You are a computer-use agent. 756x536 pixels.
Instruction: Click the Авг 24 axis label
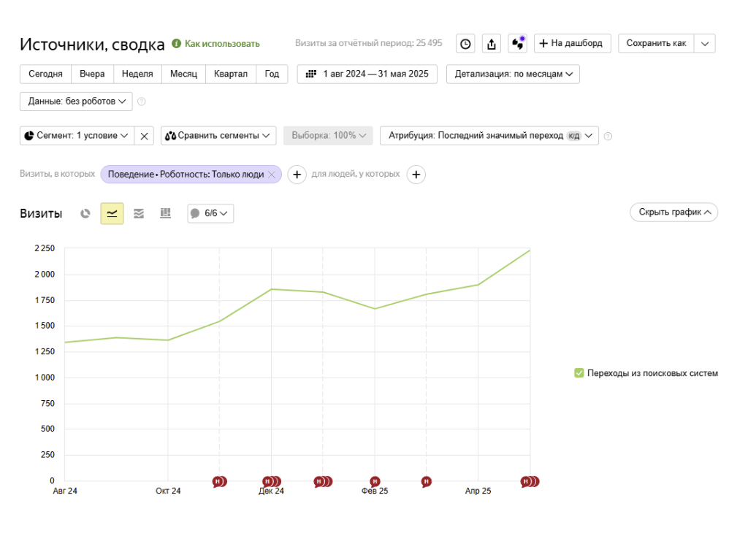click(65, 491)
